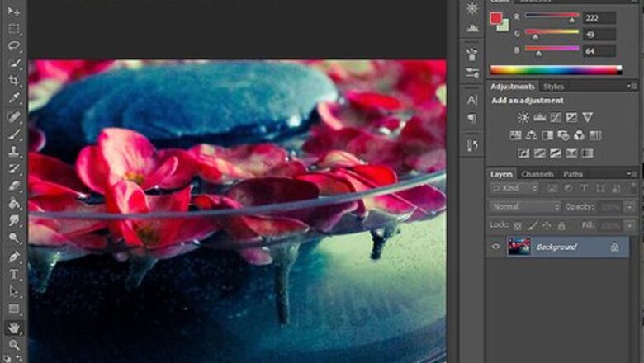Hide the Background layer visibility eye
This screenshot has width=644, height=363.
pos(496,247)
